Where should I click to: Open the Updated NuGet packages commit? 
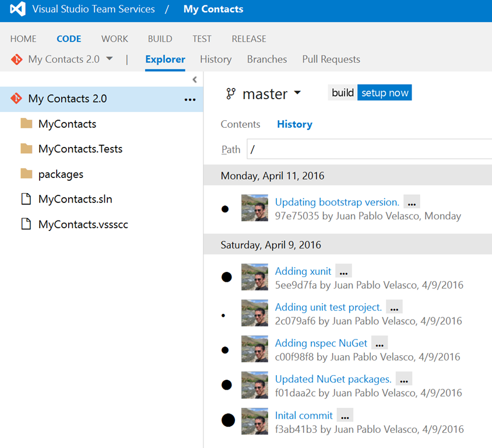coord(333,379)
